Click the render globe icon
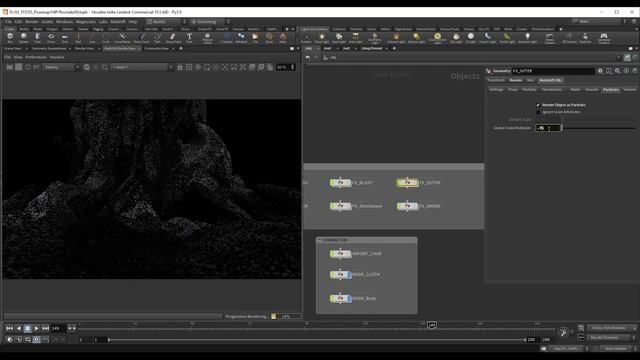 click(87, 67)
